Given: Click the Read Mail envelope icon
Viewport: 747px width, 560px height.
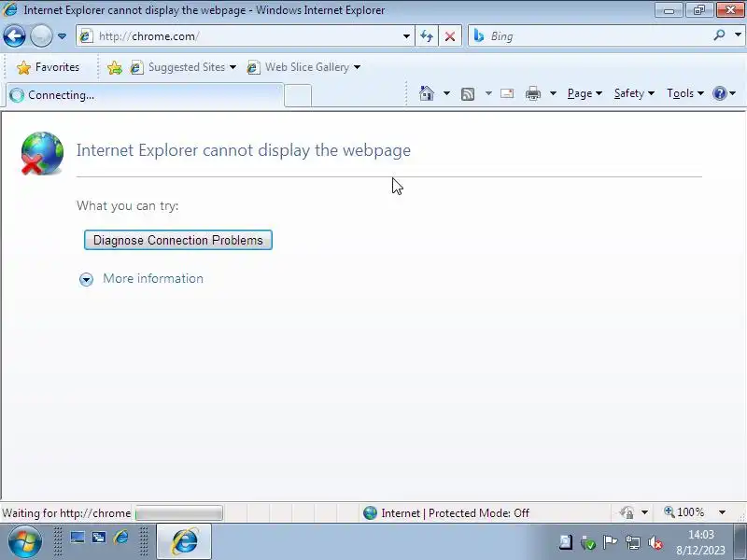Looking at the screenshot, I should point(507,93).
